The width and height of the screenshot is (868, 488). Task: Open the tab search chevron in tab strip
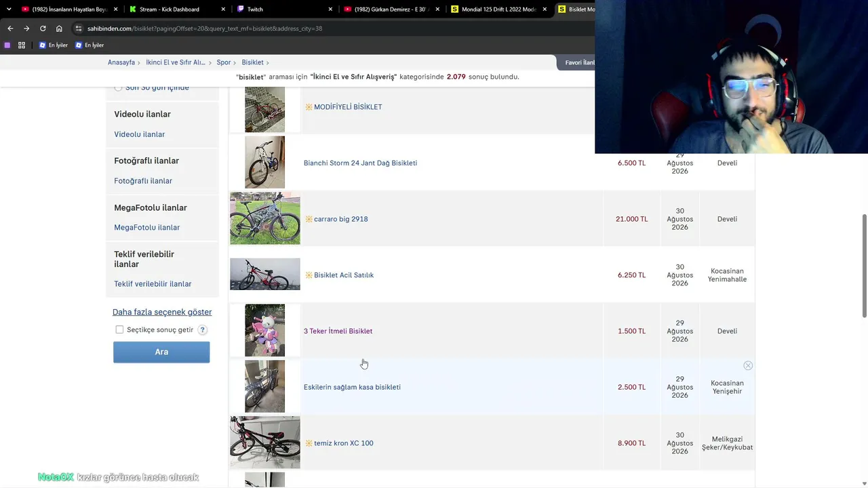pos(9,9)
